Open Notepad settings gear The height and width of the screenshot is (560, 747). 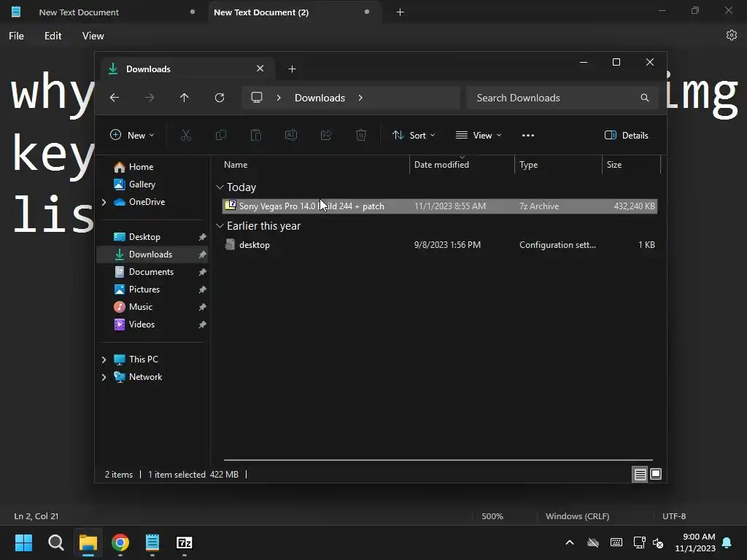pos(731,35)
